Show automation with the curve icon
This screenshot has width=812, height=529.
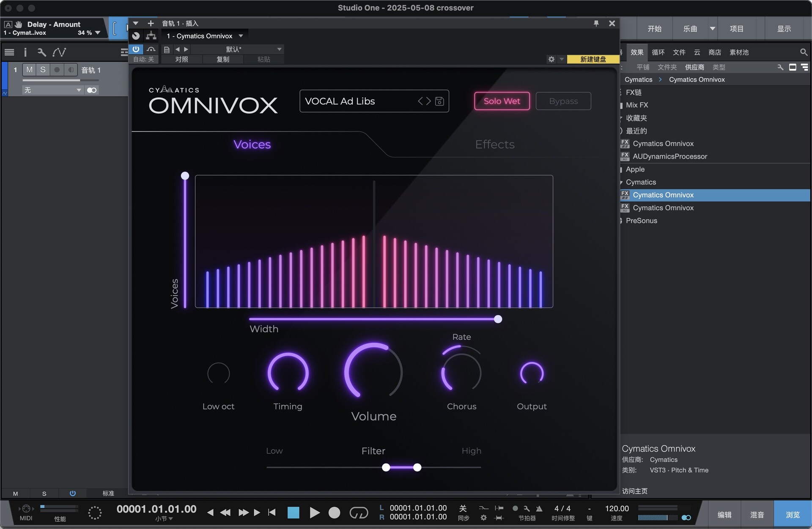59,52
